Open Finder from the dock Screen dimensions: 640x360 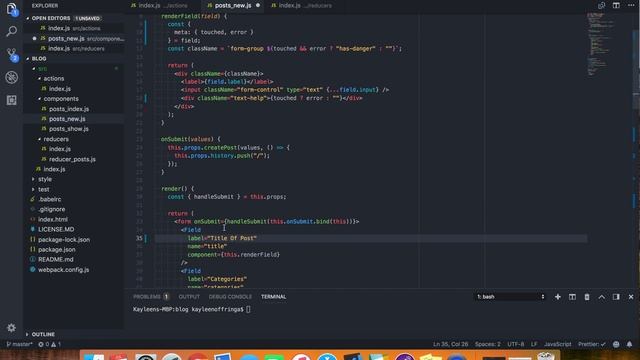tap(94, 357)
